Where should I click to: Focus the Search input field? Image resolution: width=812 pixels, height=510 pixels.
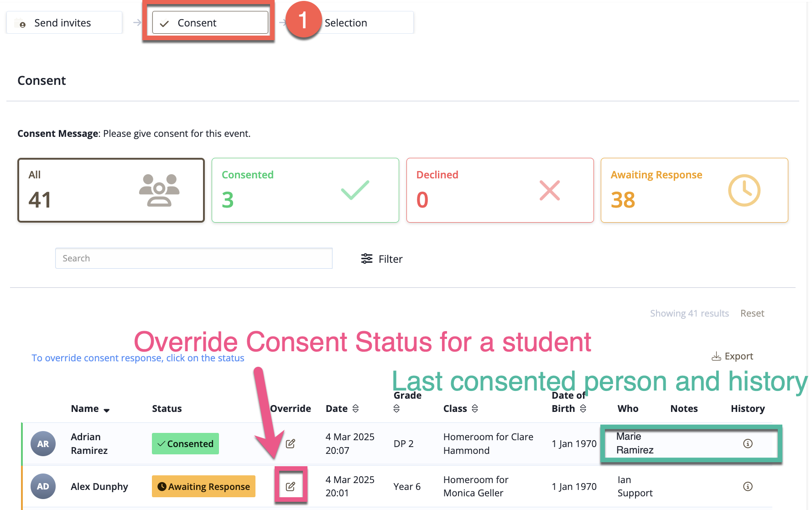194,258
